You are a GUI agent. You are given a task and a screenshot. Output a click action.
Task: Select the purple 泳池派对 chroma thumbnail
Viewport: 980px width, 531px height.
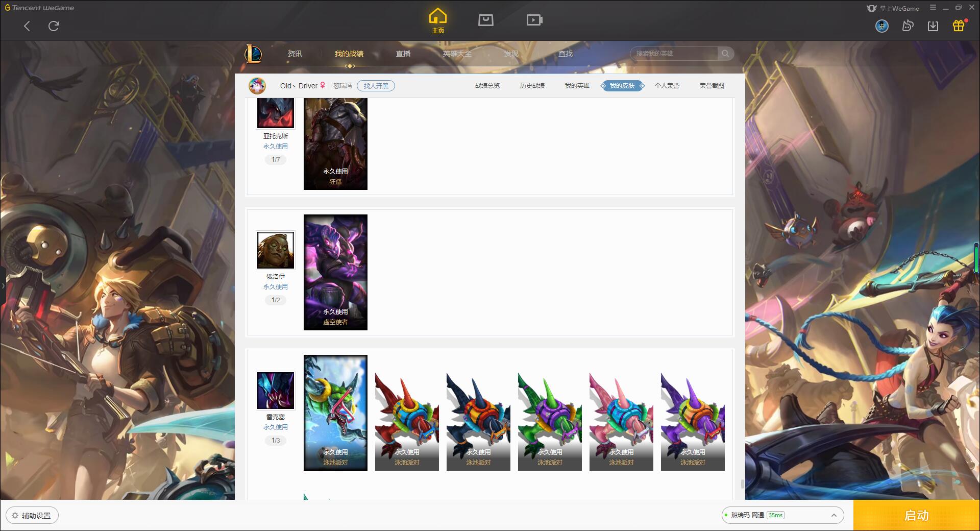693,421
